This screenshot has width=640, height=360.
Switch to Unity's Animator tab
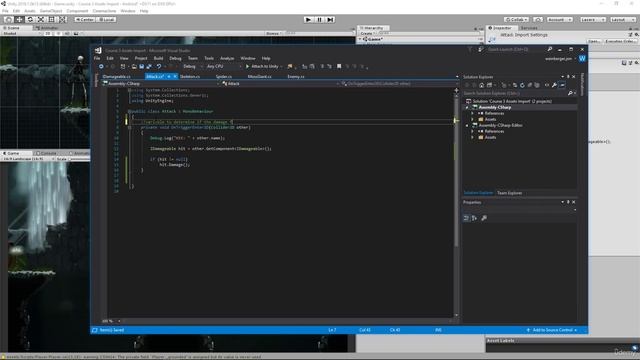(x=47, y=28)
